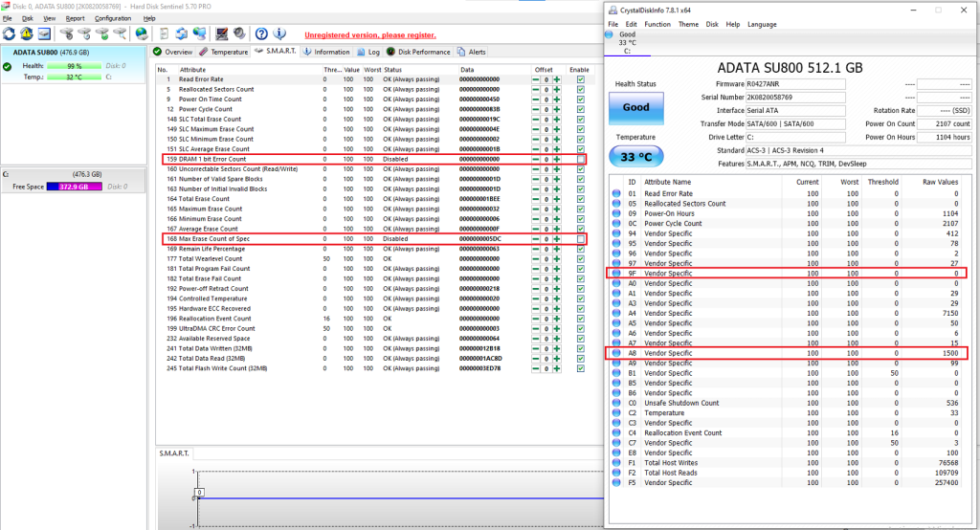The height and width of the screenshot is (530, 980).
Task: Open the Report menu in Hard Disk Sentinel
Action: coord(75,18)
